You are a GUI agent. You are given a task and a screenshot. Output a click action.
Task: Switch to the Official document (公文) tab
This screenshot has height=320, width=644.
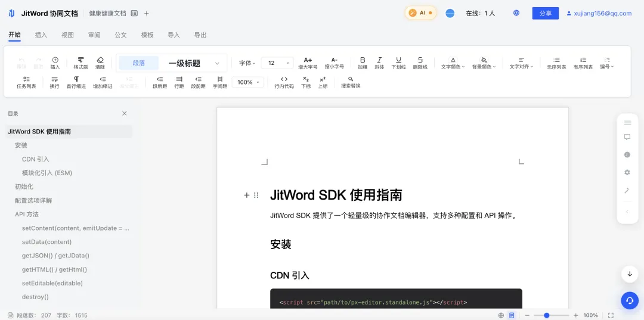point(120,35)
